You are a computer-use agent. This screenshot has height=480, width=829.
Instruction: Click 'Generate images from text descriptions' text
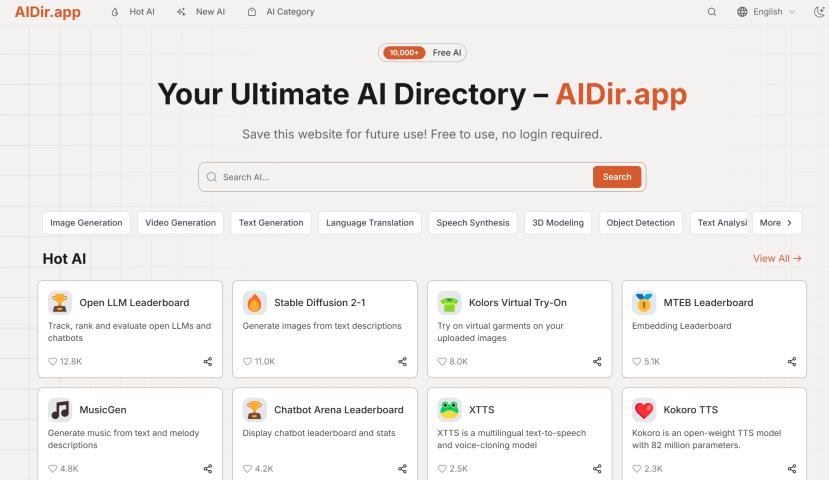[322, 326]
